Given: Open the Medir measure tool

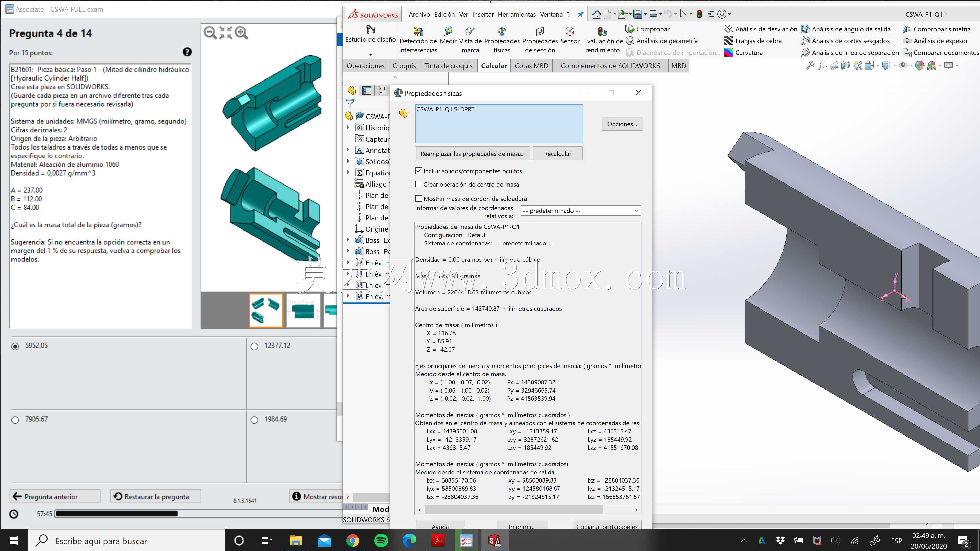Looking at the screenshot, I should point(448,36).
